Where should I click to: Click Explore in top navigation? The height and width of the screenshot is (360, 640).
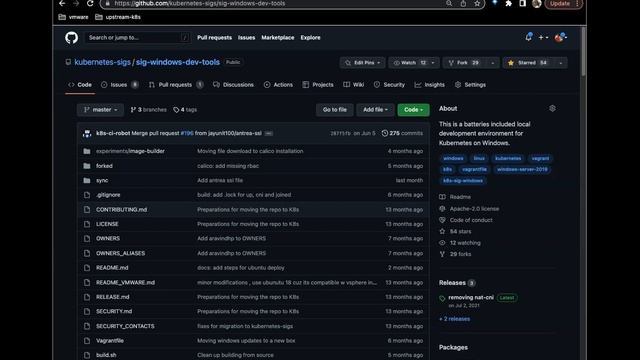310,38
